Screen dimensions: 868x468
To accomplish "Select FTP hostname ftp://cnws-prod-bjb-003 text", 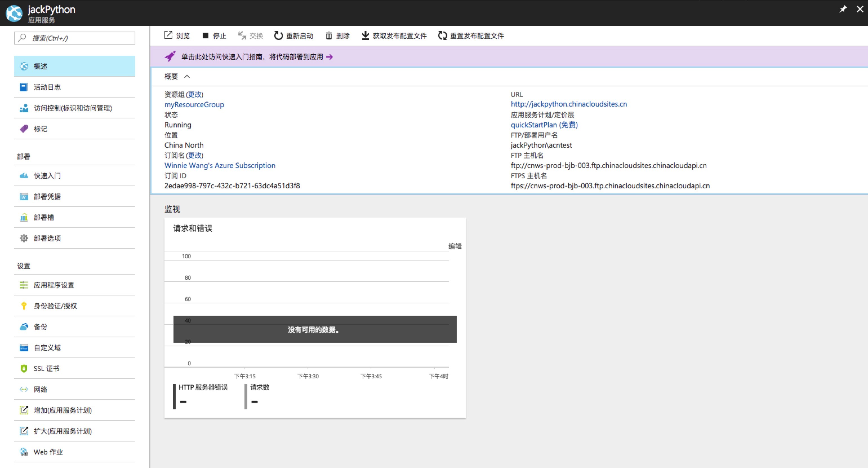I will coord(609,165).
